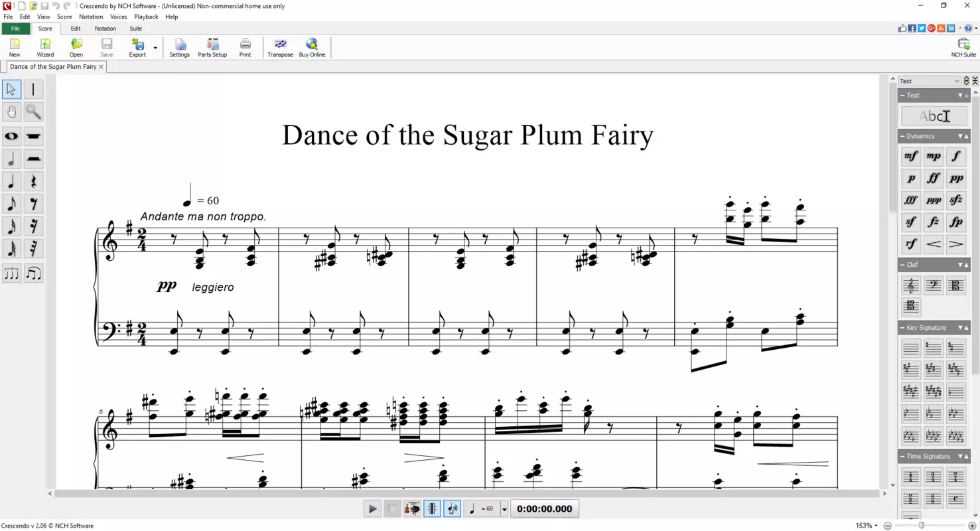This screenshot has width=980, height=531.
Task: Open Settings from toolbar
Action: pyautogui.click(x=179, y=48)
